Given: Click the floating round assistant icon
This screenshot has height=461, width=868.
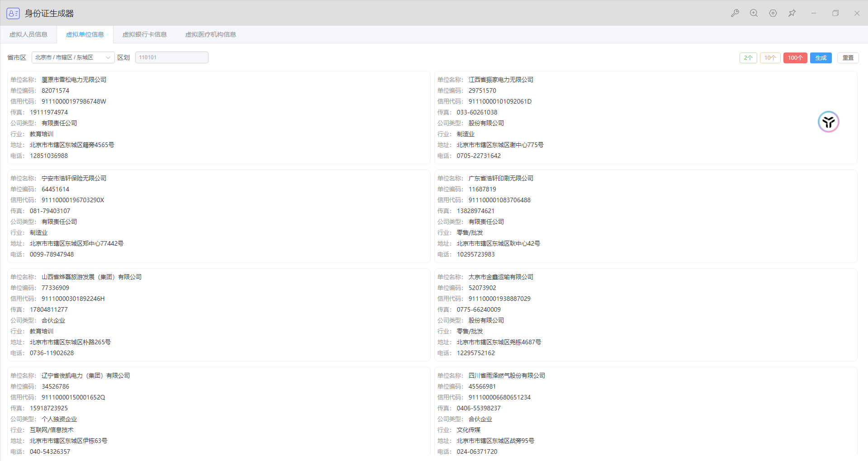Looking at the screenshot, I should pyautogui.click(x=828, y=122).
